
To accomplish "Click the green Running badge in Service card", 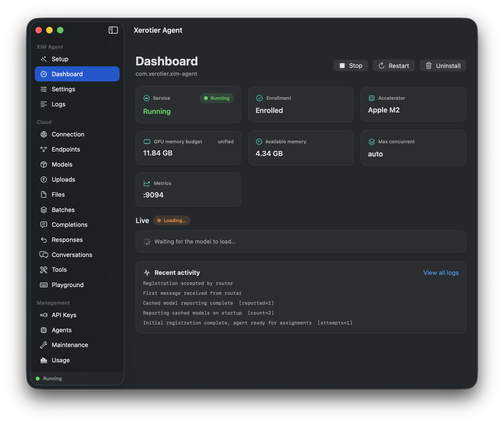I will [x=216, y=98].
